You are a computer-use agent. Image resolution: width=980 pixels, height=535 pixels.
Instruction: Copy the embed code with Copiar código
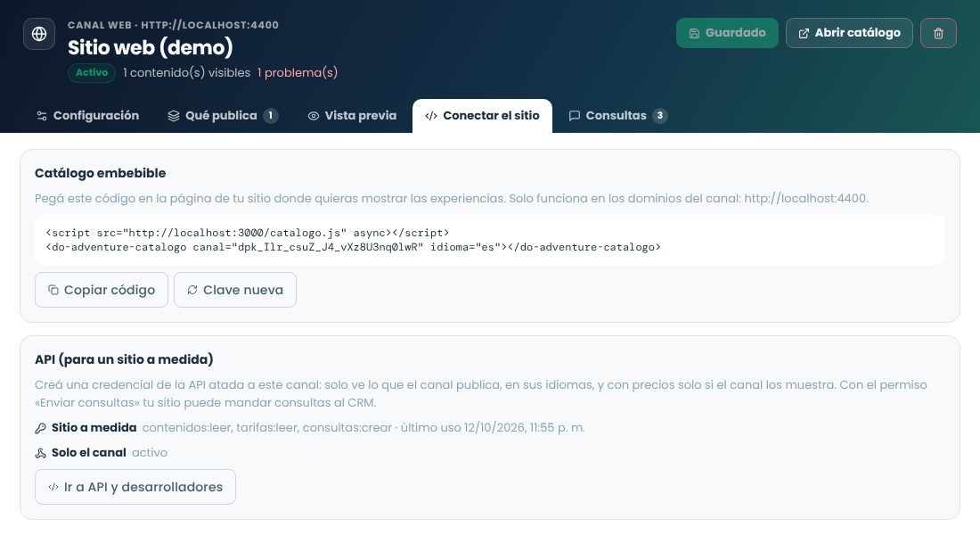[102, 290]
